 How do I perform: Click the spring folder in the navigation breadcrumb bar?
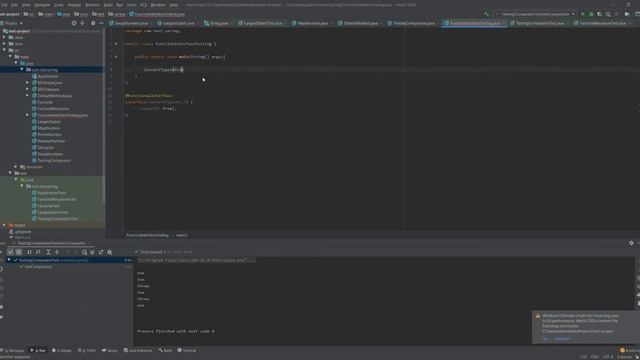(117, 14)
